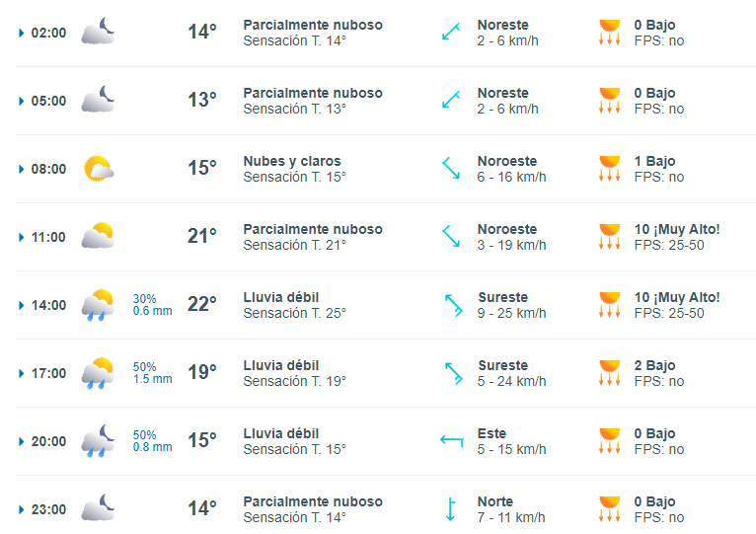Screen dimensions: 756x534
Task: Click the Norte wind direction arrow
Action: pos(451,509)
